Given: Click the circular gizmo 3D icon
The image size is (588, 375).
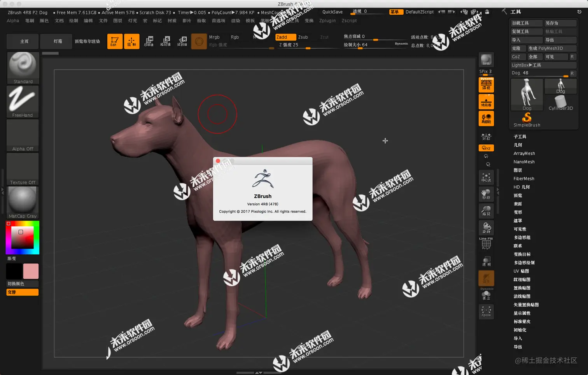Looking at the screenshot, I should tap(199, 41).
